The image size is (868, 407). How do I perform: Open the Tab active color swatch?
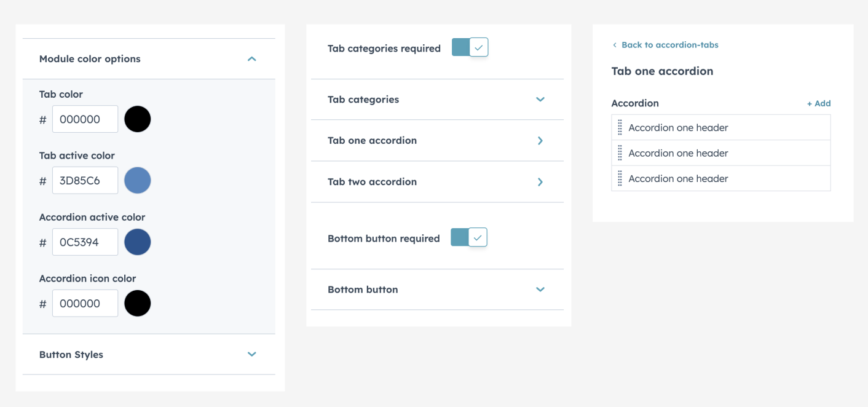pyautogui.click(x=138, y=181)
